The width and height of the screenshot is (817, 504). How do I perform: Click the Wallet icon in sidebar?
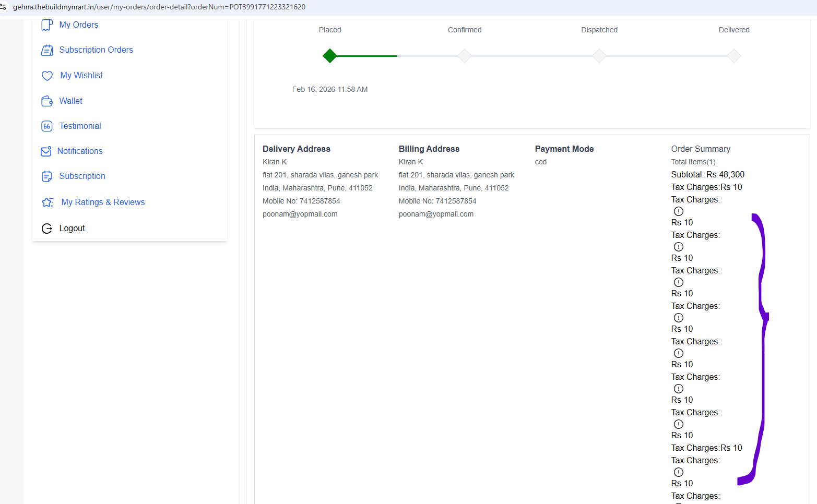(x=47, y=101)
